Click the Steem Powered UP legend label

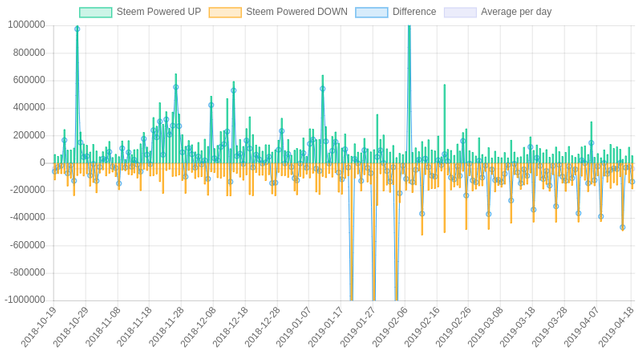coord(159,12)
